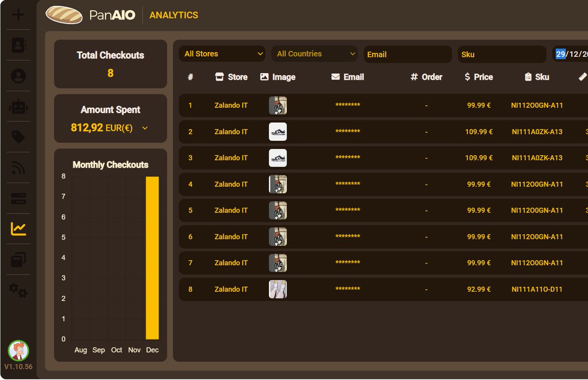This screenshot has height=380, width=588.
Task: Click the Sku clipboard header icon
Action: pos(528,76)
